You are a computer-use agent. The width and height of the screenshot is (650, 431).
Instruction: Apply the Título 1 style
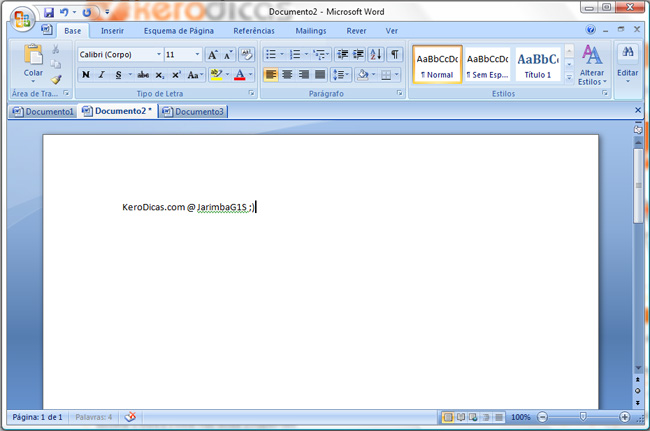point(538,65)
